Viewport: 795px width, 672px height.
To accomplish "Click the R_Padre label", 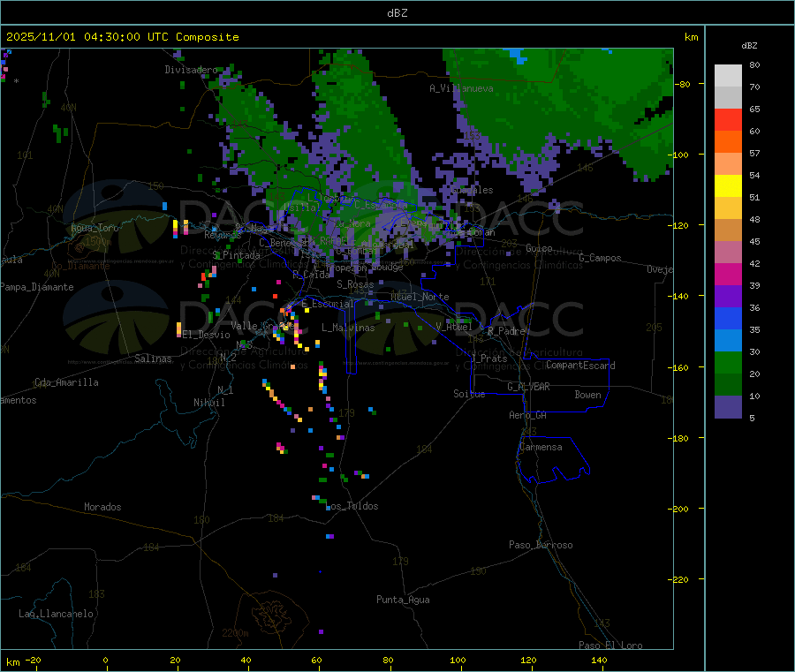I will (506, 331).
